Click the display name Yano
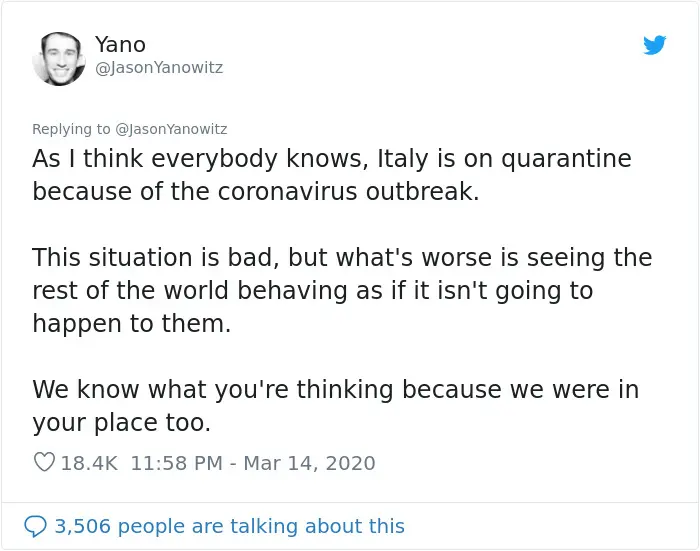Viewport: 700px width, 551px height. (120, 44)
